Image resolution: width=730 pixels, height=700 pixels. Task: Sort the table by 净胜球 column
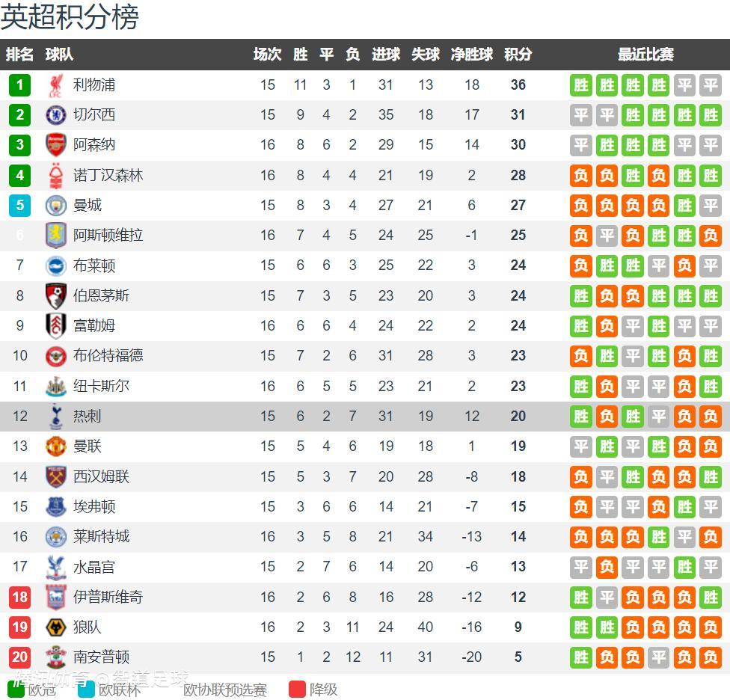(x=471, y=55)
